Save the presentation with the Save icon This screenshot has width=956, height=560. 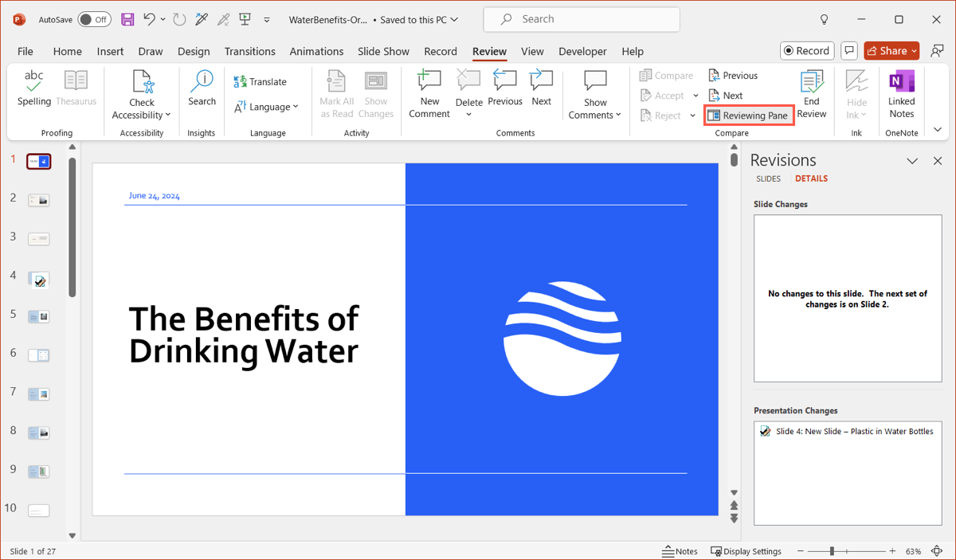[x=127, y=19]
